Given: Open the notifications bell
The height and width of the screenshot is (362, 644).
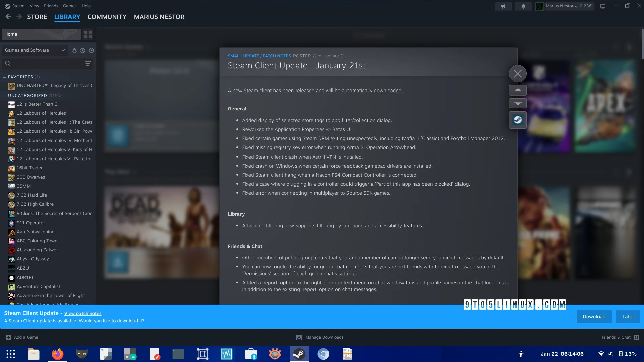Looking at the screenshot, I should coord(523,6).
